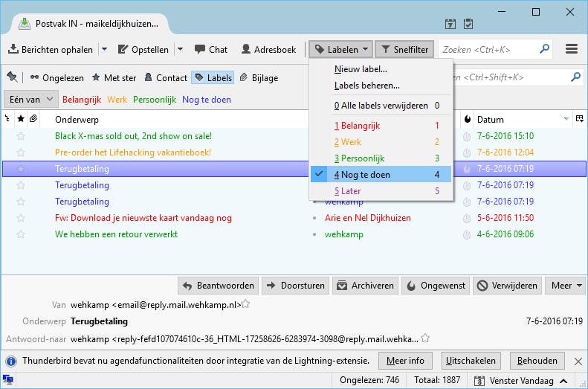Expand the Venster Vandaag pane

point(520,381)
